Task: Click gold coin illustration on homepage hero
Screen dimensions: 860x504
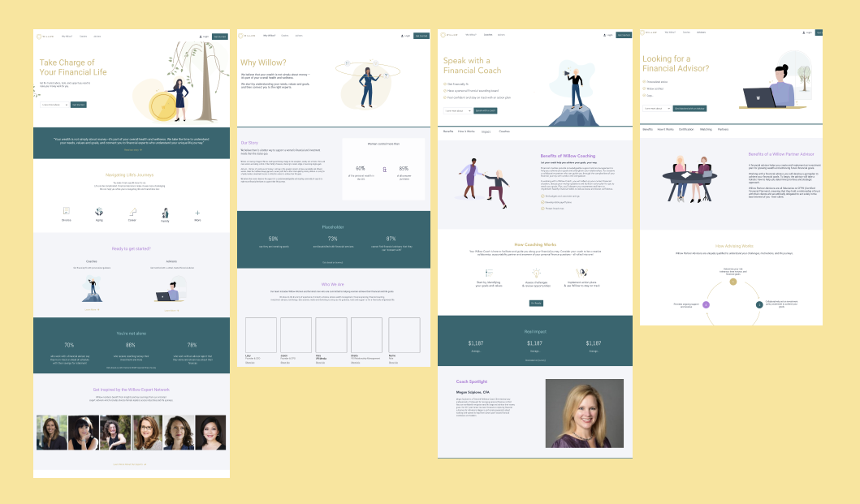Action: pos(162,106)
